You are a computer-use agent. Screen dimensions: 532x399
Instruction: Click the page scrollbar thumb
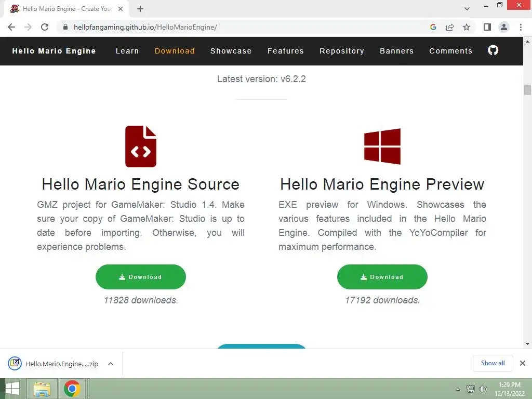[527, 90]
